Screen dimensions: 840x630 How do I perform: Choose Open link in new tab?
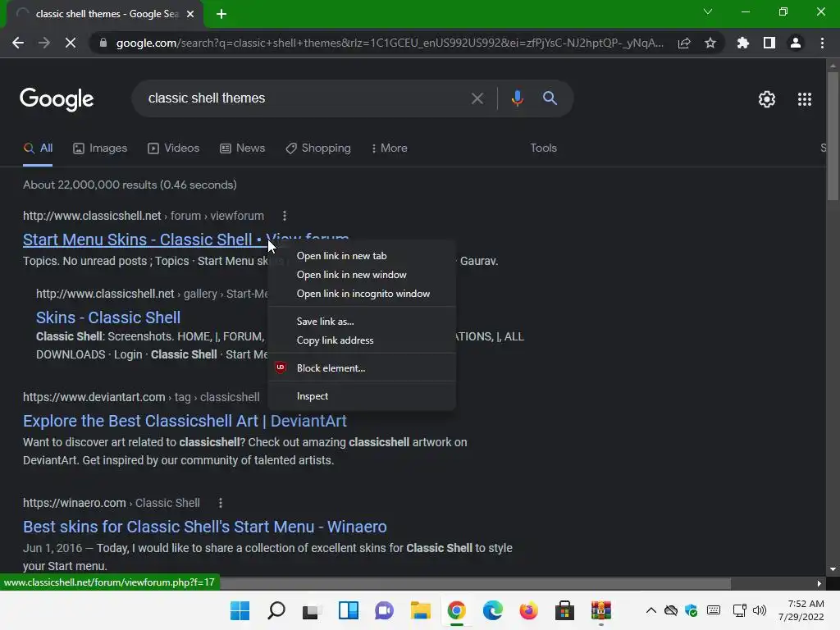click(362, 256)
